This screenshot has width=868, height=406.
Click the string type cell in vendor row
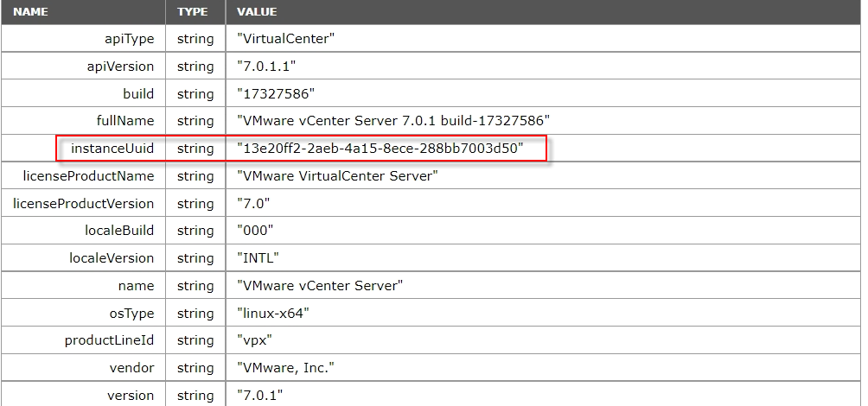point(195,368)
